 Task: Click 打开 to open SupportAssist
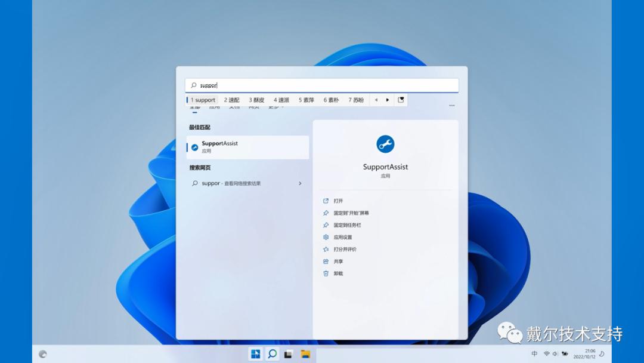click(339, 201)
